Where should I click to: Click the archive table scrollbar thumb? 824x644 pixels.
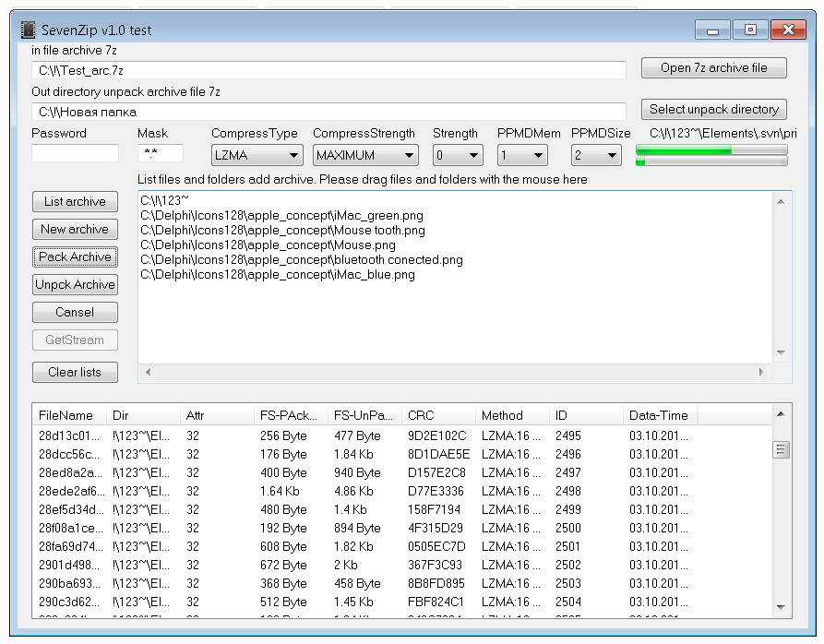tap(781, 449)
